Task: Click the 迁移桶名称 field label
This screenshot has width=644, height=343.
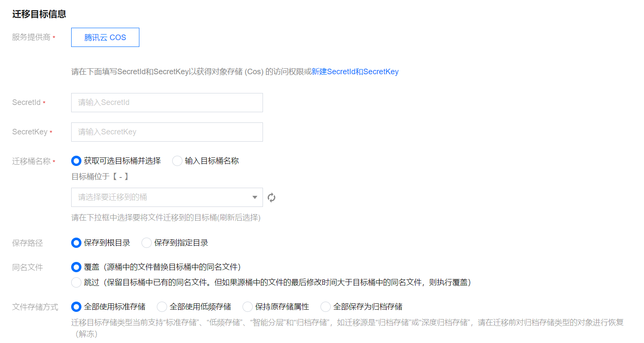Action: click(32, 161)
